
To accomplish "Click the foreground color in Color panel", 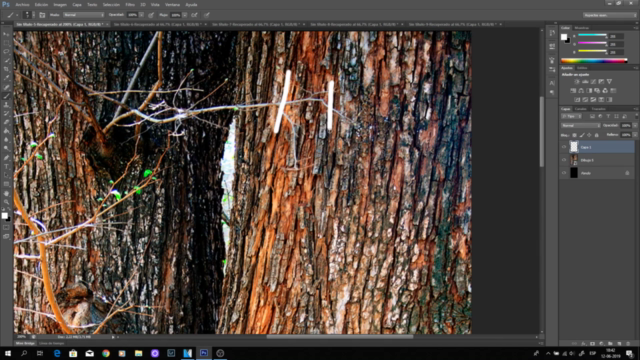I will point(564,37).
